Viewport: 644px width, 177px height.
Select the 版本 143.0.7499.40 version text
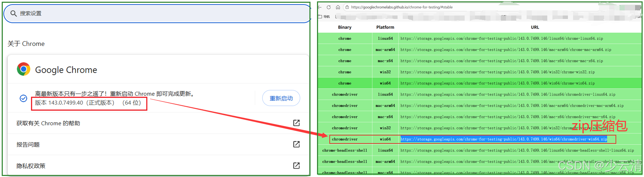click(x=88, y=103)
